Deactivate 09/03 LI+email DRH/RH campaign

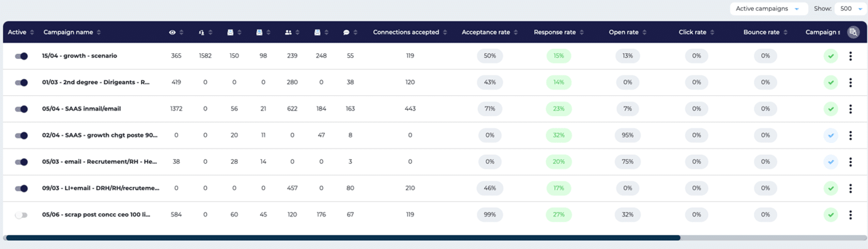pyautogui.click(x=21, y=188)
